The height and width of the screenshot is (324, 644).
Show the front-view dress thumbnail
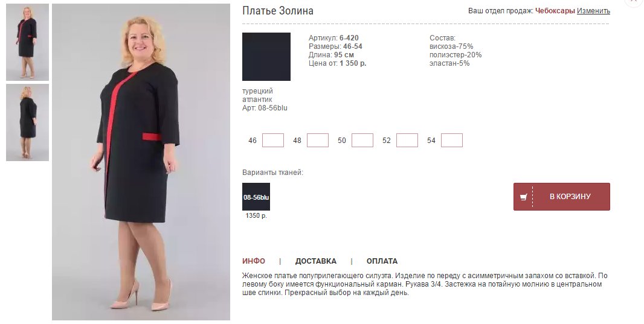28,42
